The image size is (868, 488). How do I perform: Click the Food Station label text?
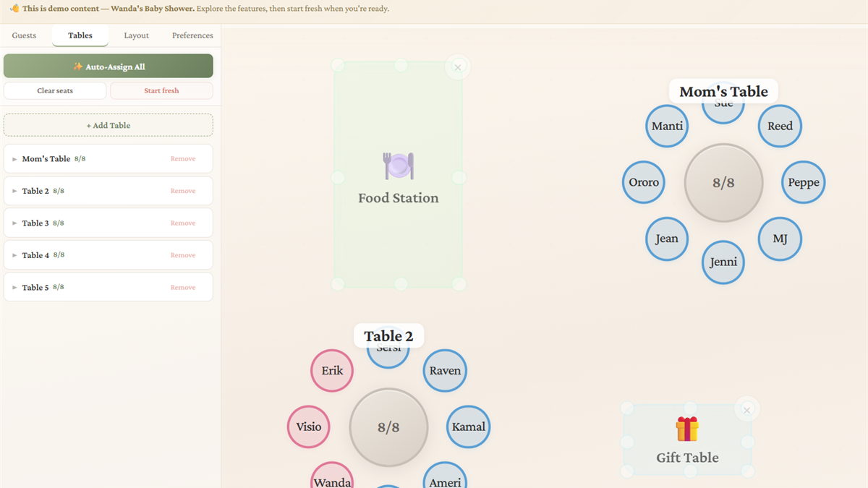(x=399, y=198)
